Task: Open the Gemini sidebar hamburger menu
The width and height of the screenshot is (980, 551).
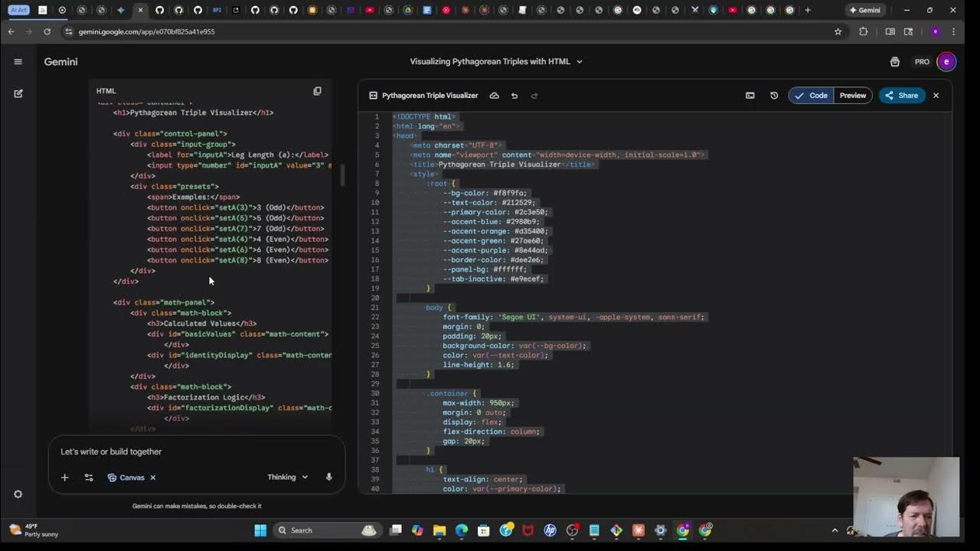Action: point(18,61)
